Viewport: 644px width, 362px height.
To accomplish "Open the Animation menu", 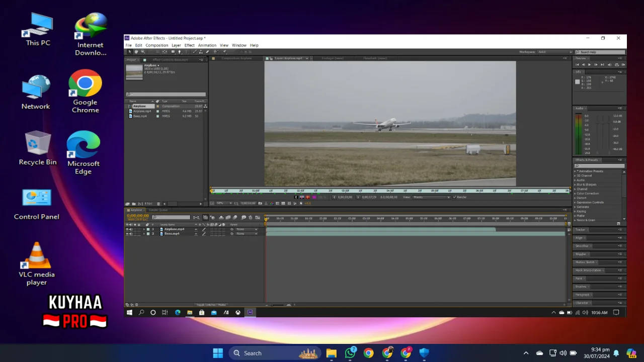I will pyautogui.click(x=207, y=45).
